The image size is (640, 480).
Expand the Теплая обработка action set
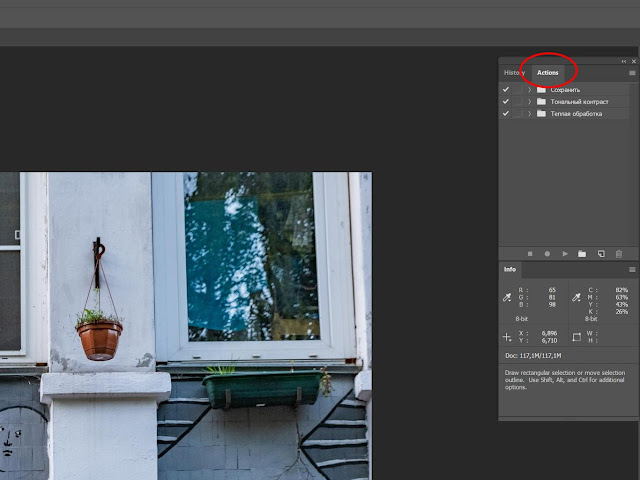point(529,113)
